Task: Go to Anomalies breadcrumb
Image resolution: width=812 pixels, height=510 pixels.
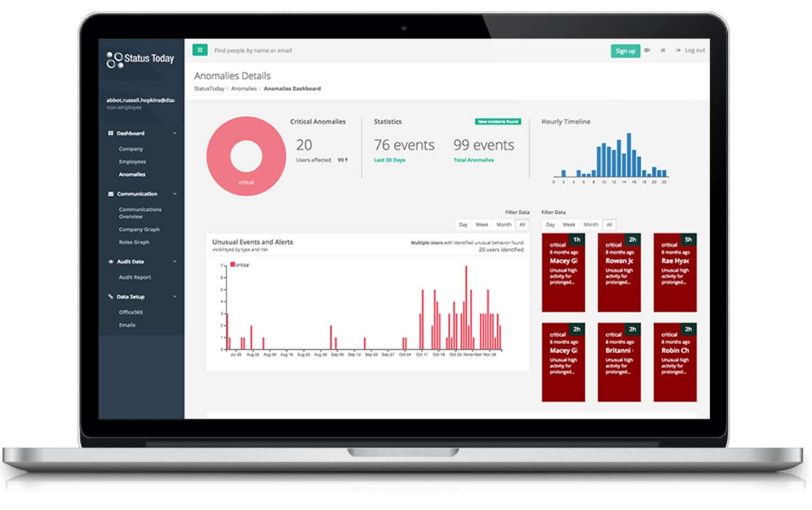Action: point(244,89)
